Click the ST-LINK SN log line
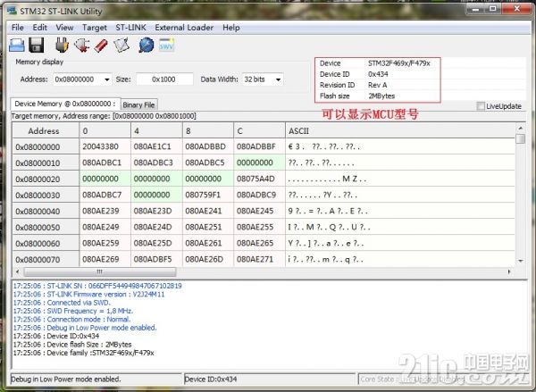This screenshot has height=392, width=536. 97,286
